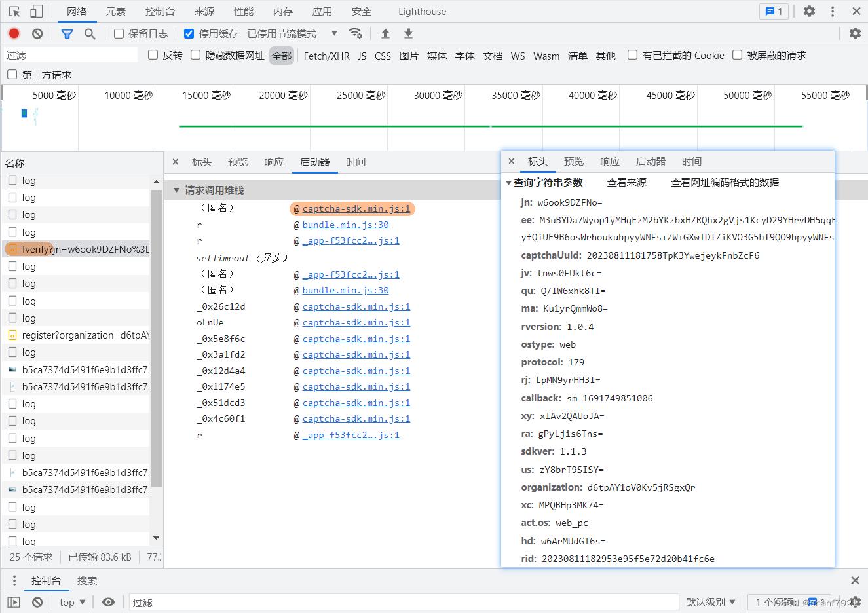The image size is (868, 613).
Task: Open the default log level dropdown
Action: [710, 602]
